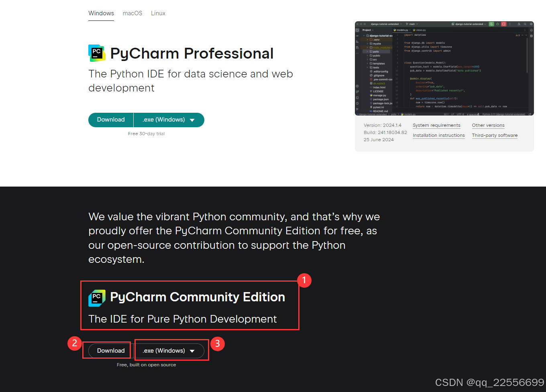This screenshot has height=392, width=546.
Task: Open the Professional .exe (Windows) installer dropdown
Action: (169, 120)
